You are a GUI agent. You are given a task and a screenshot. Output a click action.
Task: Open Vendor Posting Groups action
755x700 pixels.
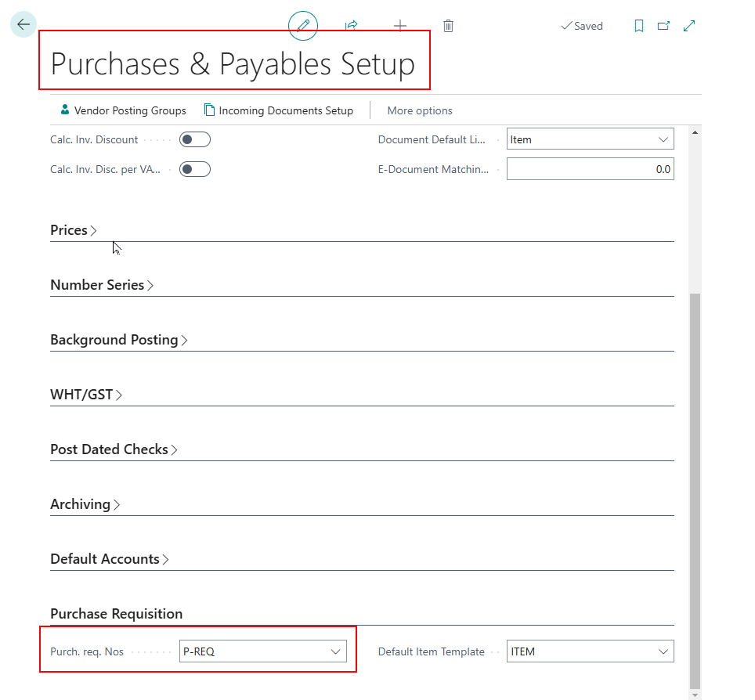[123, 110]
